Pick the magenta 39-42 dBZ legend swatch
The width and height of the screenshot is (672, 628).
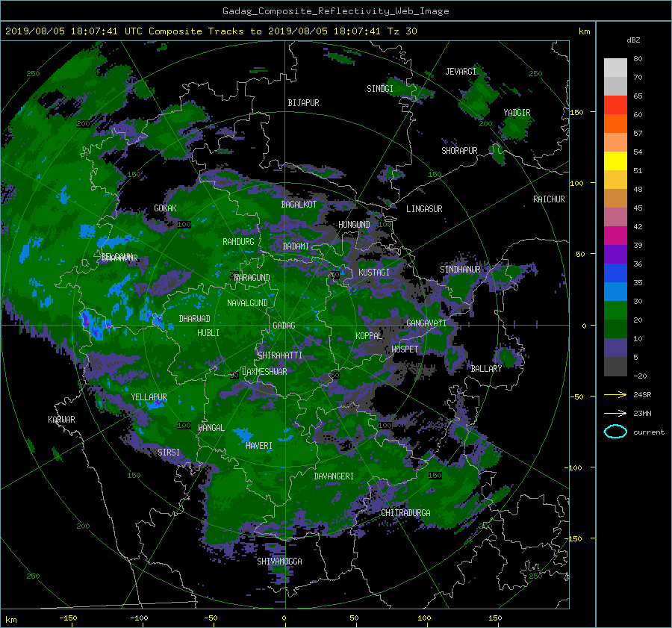[x=615, y=236]
